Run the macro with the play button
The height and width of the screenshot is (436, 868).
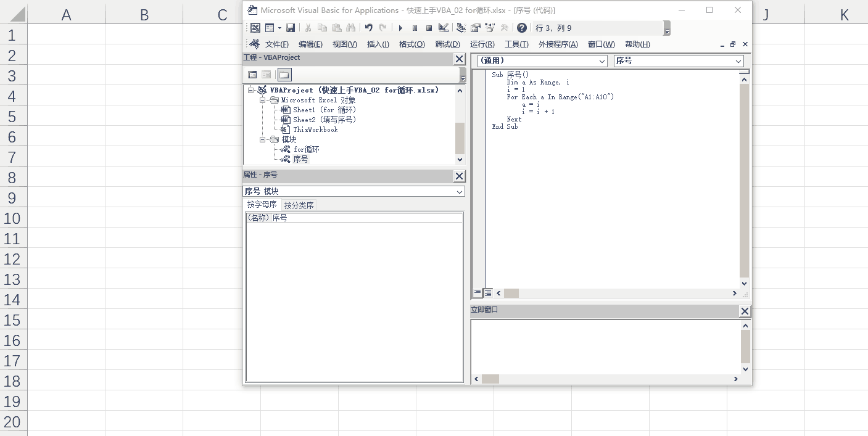(400, 28)
